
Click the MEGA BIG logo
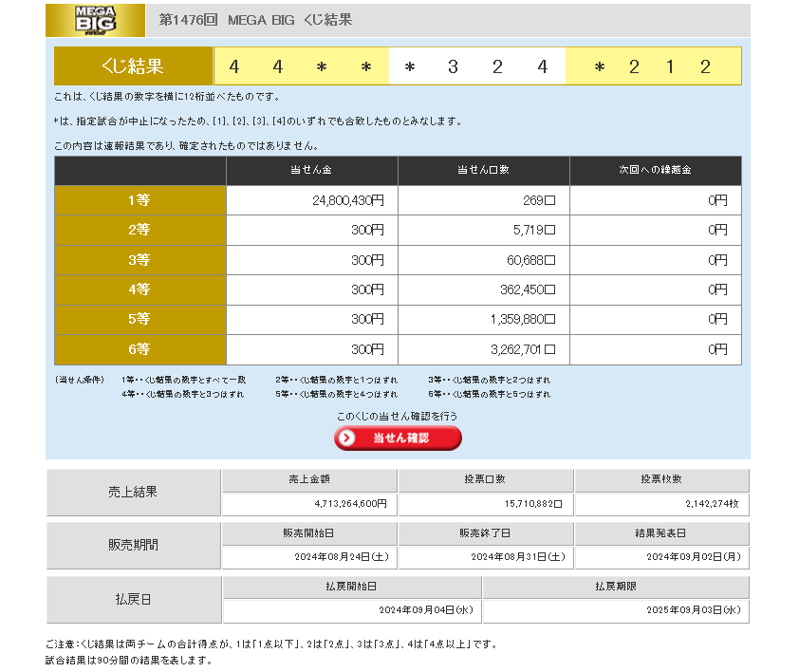95,20
